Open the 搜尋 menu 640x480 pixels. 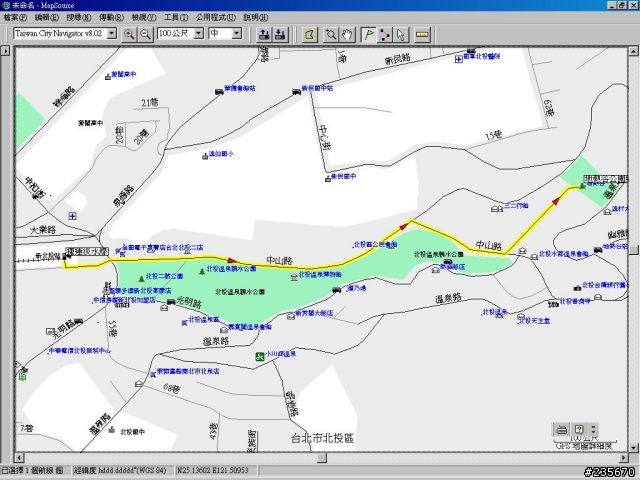pyautogui.click(x=79, y=18)
